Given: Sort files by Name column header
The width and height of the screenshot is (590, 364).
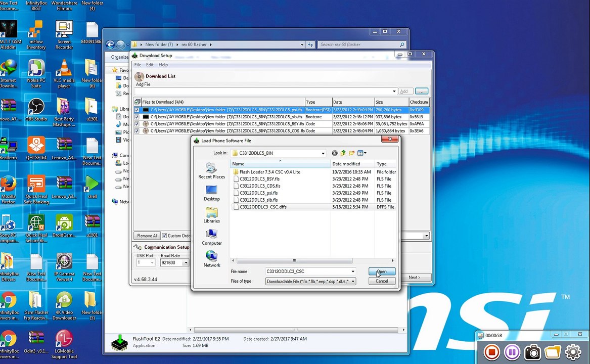Looking at the screenshot, I should (280, 164).
